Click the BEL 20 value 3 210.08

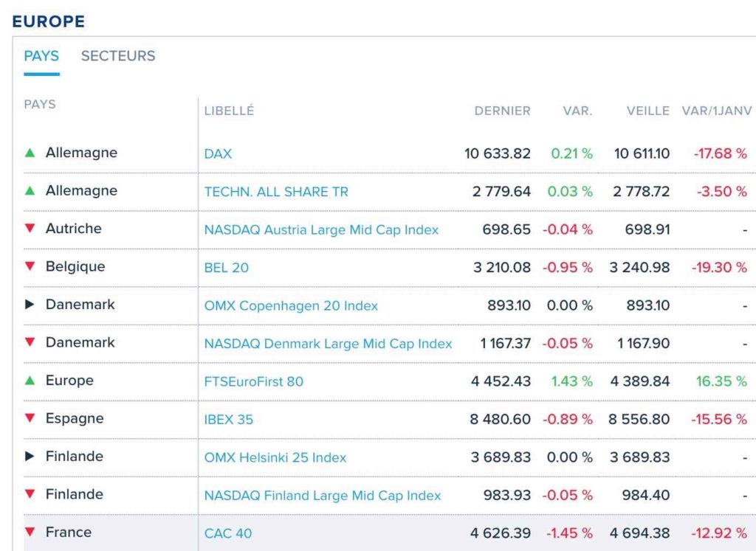coord(502,267)
